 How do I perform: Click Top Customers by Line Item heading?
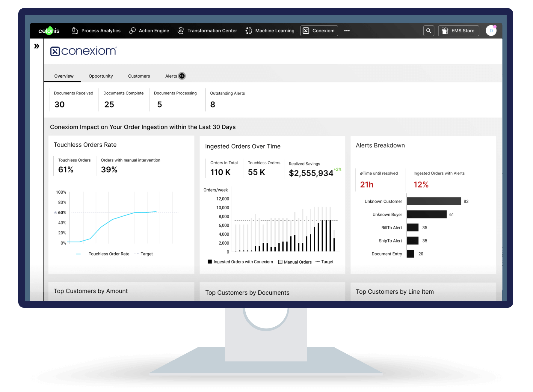coord(395,292)
